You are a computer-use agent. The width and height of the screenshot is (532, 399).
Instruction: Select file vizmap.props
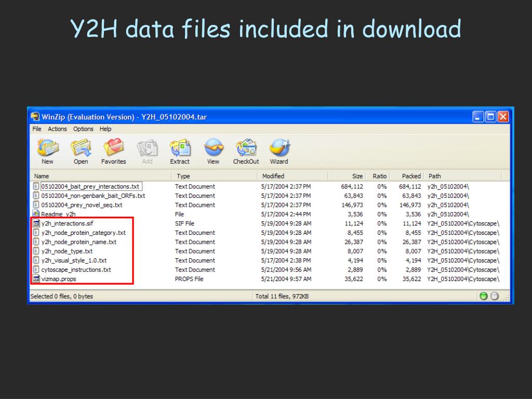(59, 279)
